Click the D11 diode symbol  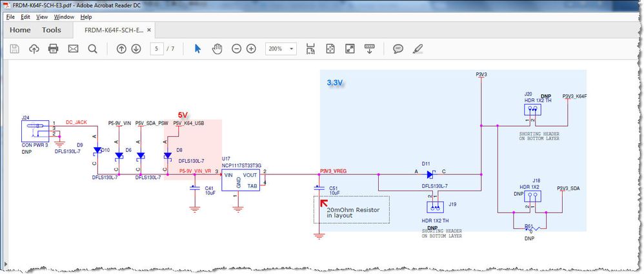[430, 174]
